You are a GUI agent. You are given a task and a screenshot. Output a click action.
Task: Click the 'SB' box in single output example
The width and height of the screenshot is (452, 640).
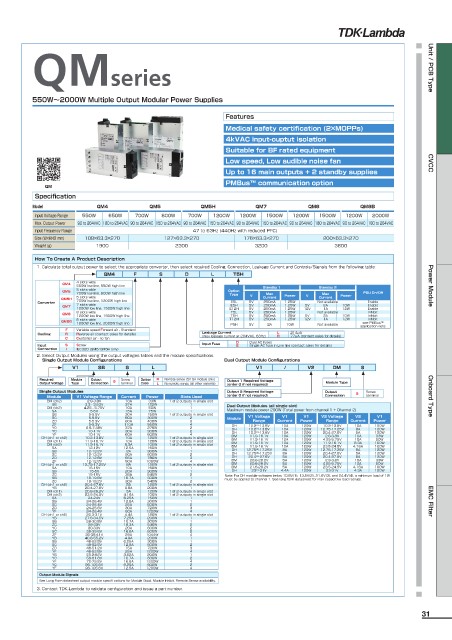pyautogui.click(x=101, y=367)
